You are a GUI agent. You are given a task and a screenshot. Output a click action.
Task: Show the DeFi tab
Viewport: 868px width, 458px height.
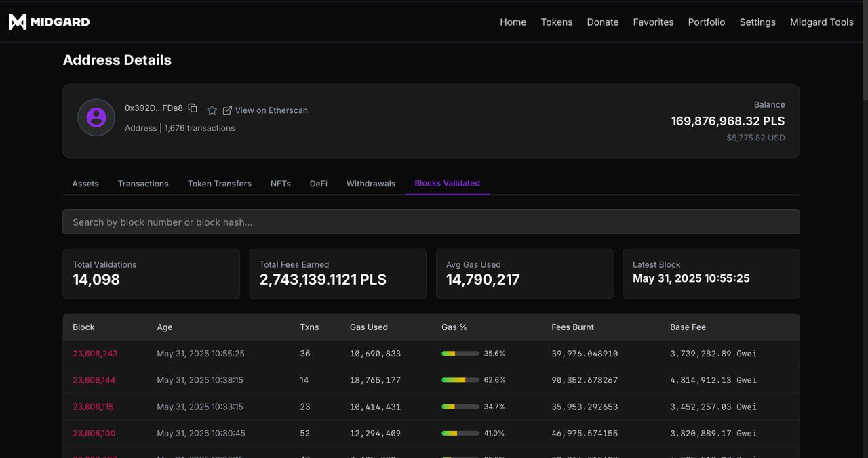tap(319, 184)
